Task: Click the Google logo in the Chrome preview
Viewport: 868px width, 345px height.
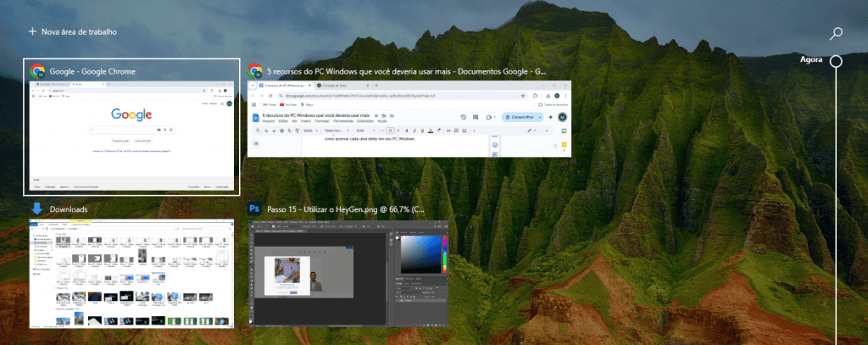Action: click(131, 114)
